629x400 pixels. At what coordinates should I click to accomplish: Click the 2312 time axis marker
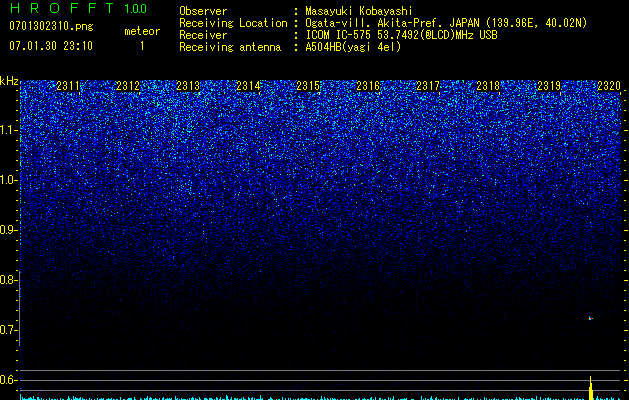(128, 85)
